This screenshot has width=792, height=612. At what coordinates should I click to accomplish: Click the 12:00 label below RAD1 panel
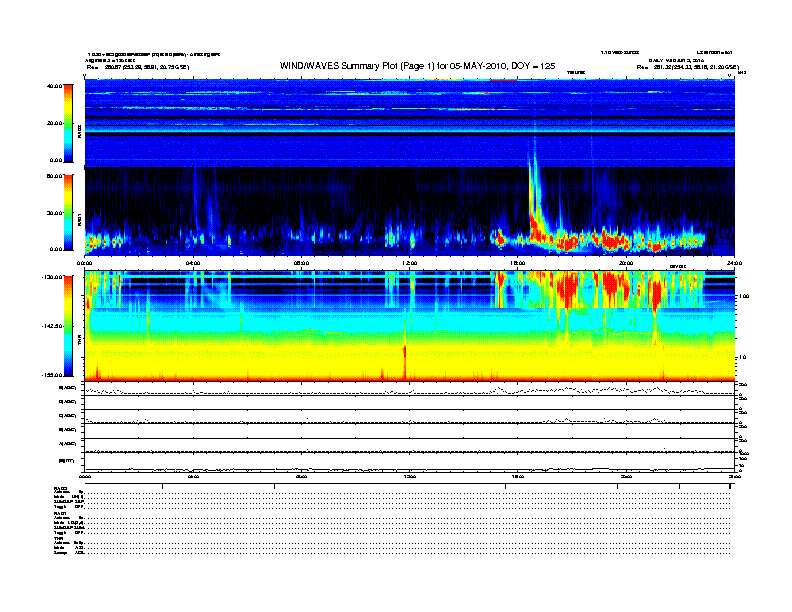click(x=410, y=263)
